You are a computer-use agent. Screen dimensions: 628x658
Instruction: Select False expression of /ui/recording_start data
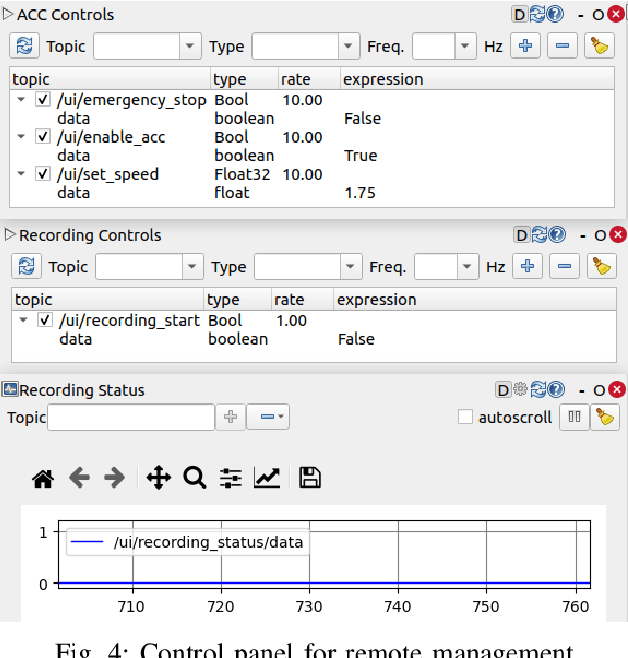[x=356, y=339]
